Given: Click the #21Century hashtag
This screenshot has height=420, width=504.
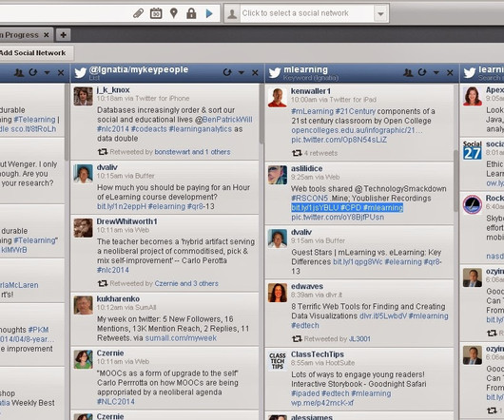Looking at the screenshot, I should coord(356,111).
